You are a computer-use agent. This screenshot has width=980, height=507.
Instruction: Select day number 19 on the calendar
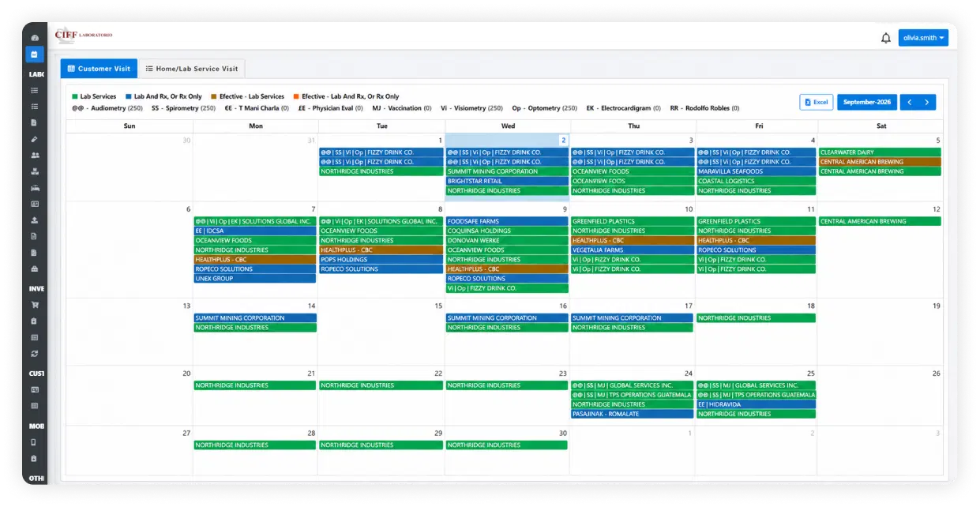pyautogui.click(x=937, y=306)
